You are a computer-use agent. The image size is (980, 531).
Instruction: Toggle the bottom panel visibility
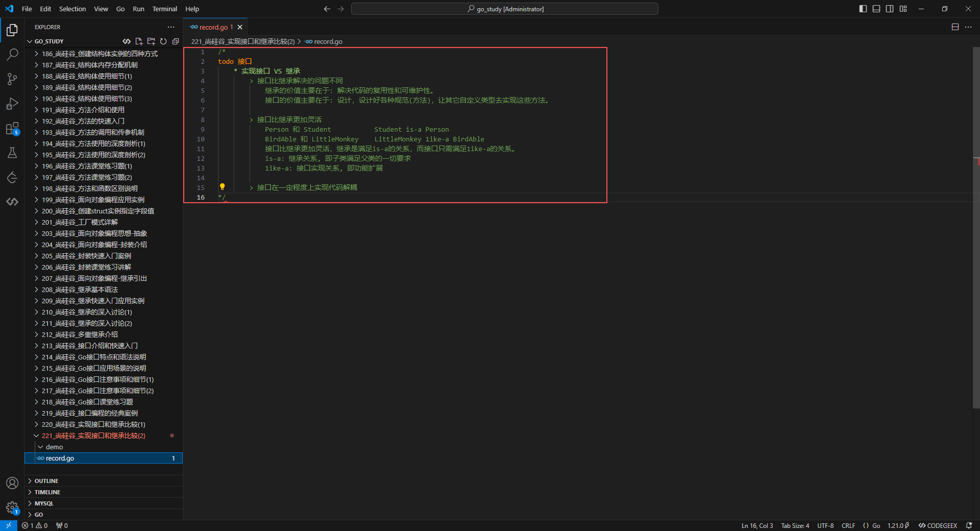876,9
